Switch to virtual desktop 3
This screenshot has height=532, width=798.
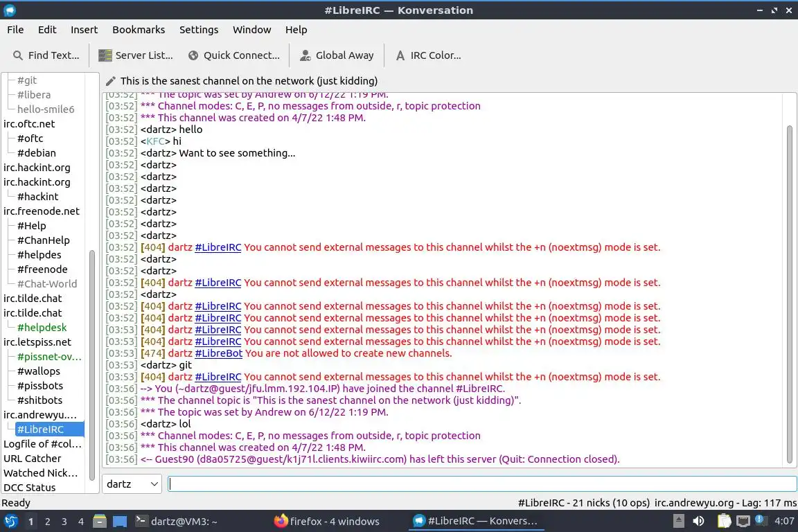pyautogui.click(x=64, y=522)
